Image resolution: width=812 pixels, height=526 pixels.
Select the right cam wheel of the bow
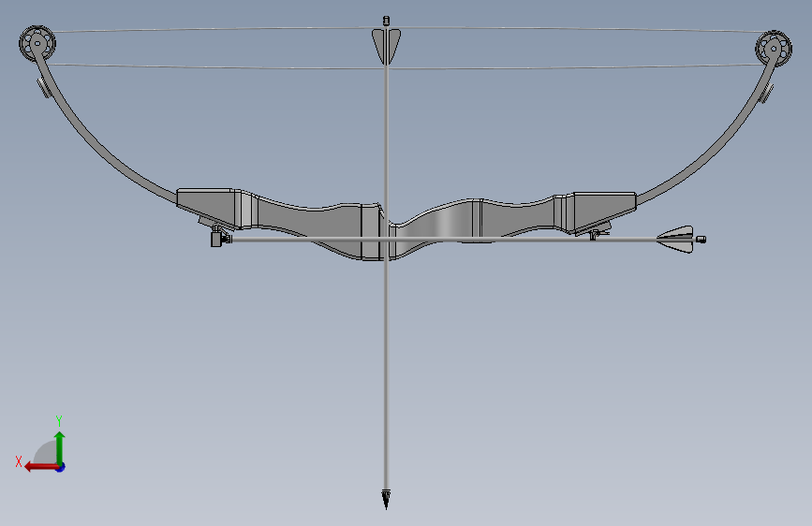774,49
